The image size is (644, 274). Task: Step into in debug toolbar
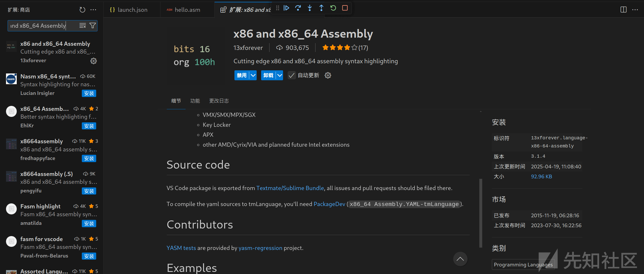(310, 8)
